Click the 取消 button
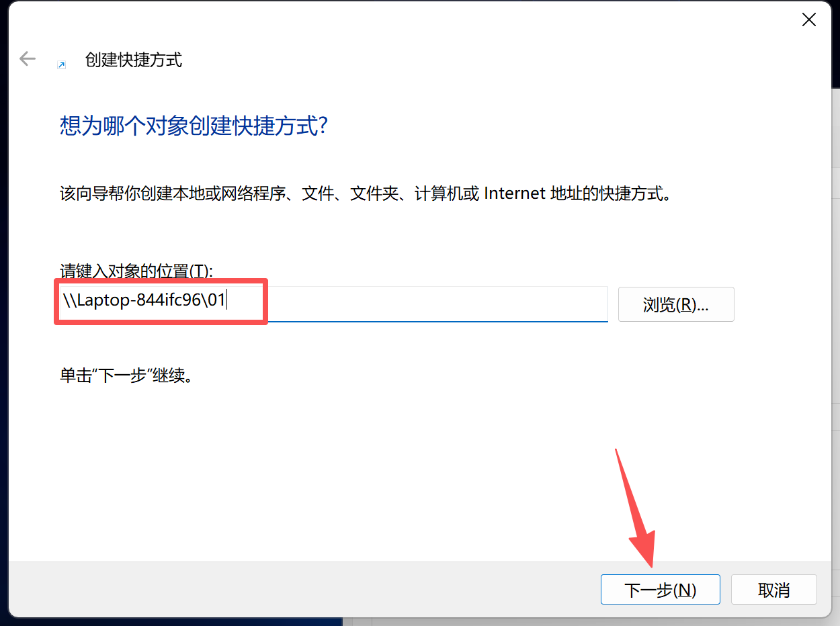The image size is (840, 626). (x=774, y=590)
